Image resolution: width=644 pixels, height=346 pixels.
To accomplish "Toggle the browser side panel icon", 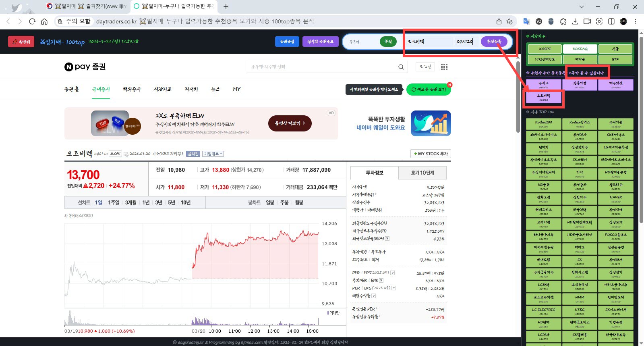I will tap(611, 21).
